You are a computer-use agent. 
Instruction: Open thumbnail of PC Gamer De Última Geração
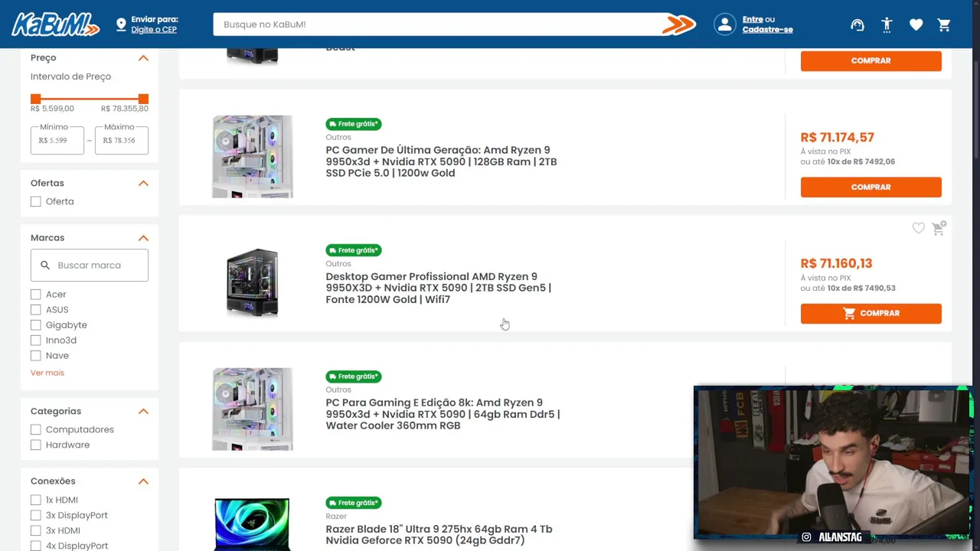[x=252, y=156]
